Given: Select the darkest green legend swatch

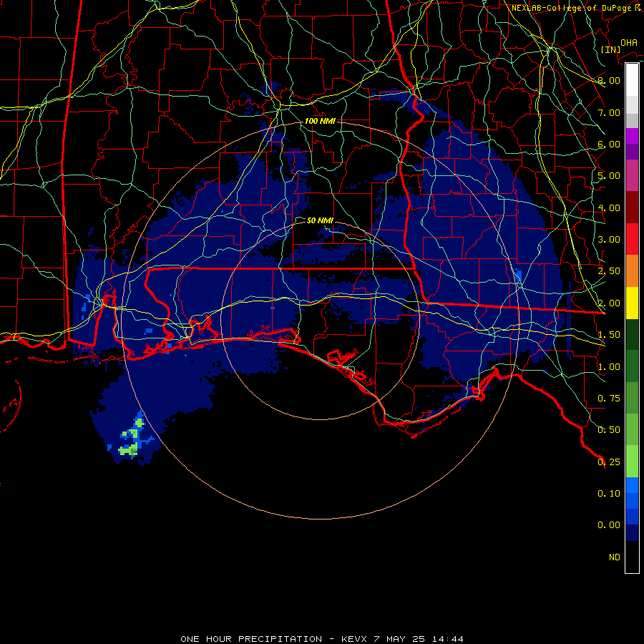Looking at the screenshot, I should pyautogui.click(x=632, y=334).
